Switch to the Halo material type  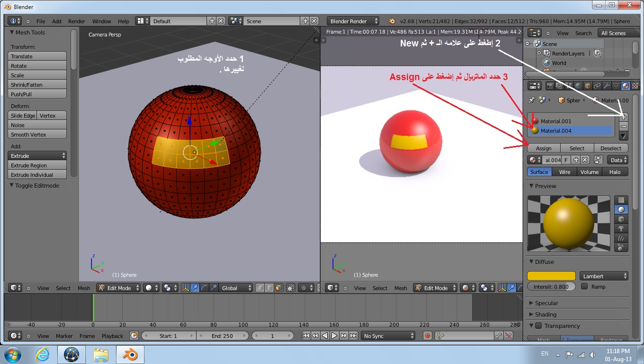pyautogui.click(x=615, y=172)
